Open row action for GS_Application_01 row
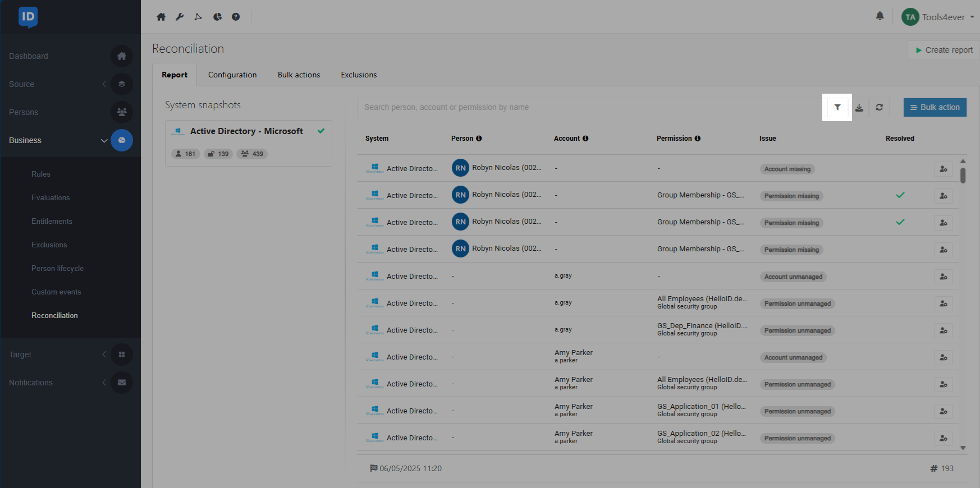Image resolution: width=980 pixels, height=488 pixels. [x=944, y=411]
